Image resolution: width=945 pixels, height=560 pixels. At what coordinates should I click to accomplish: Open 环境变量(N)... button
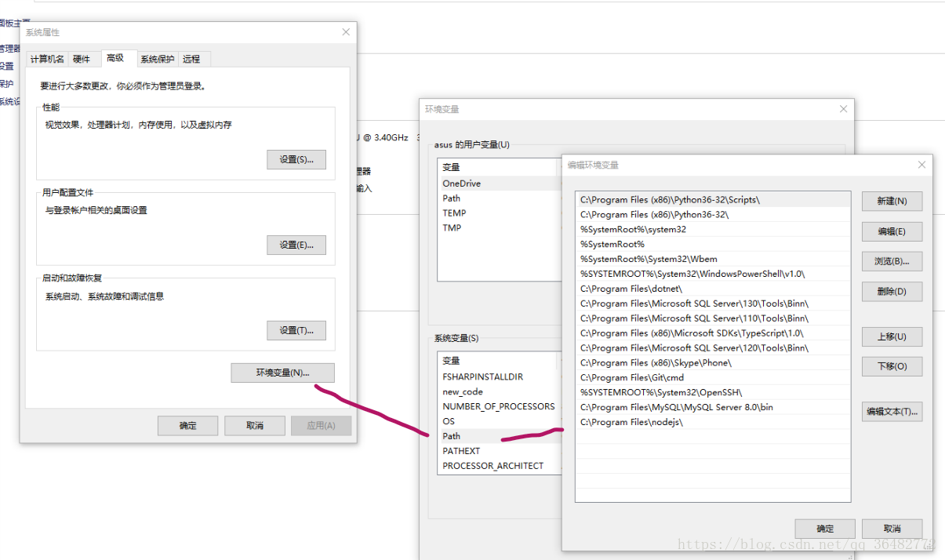[x=283, y=373]
